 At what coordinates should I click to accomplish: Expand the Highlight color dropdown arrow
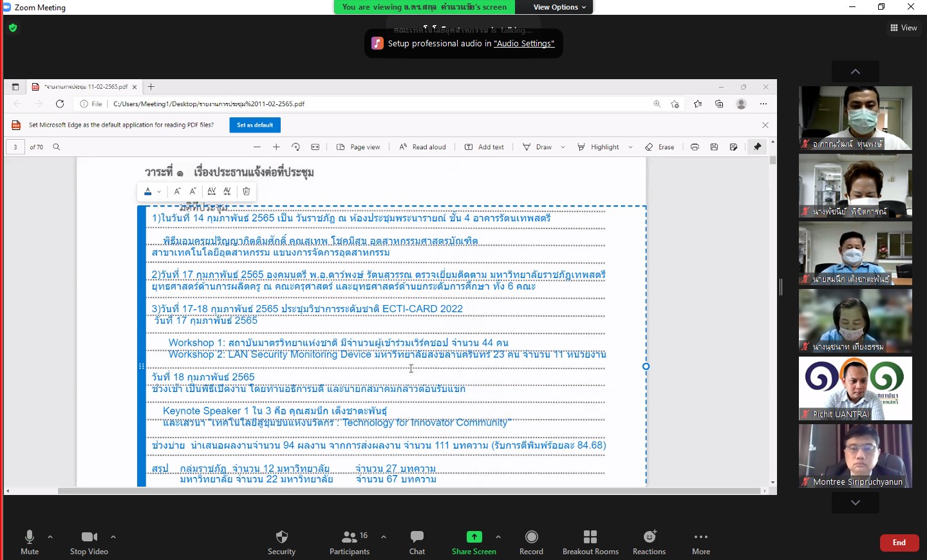point(631,147)
